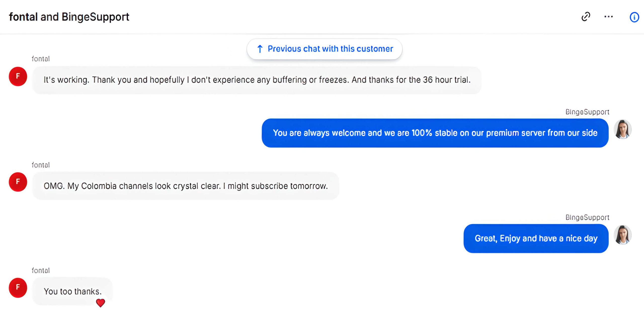This screenshot has height=322, width=644.
Task: Select the "You are always welcome" reply bubble
Action: point(435,133)
